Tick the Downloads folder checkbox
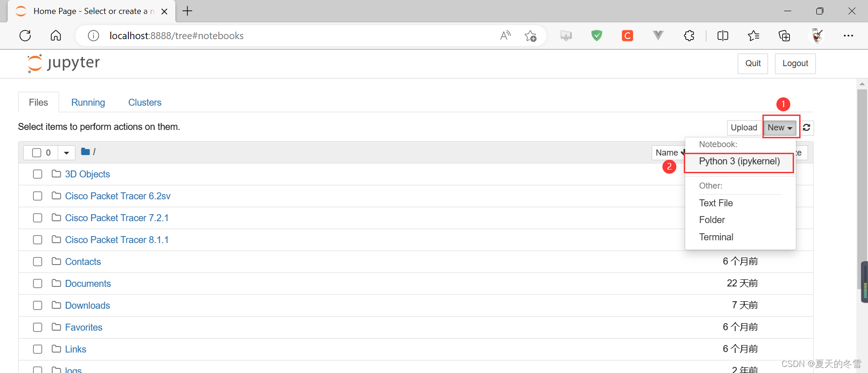This screenshot has height=373, width=868. (x=38, y=305)
